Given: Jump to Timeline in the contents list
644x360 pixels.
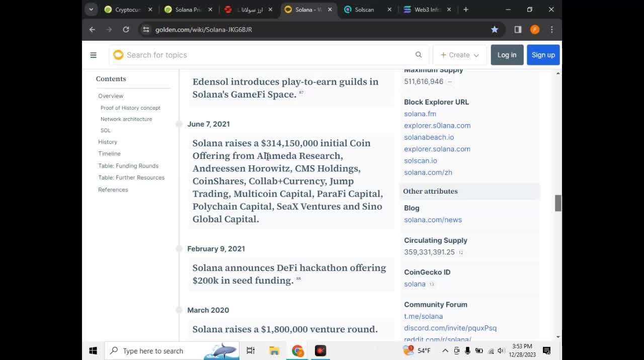Looking at the screenshot, I should 109,153.
